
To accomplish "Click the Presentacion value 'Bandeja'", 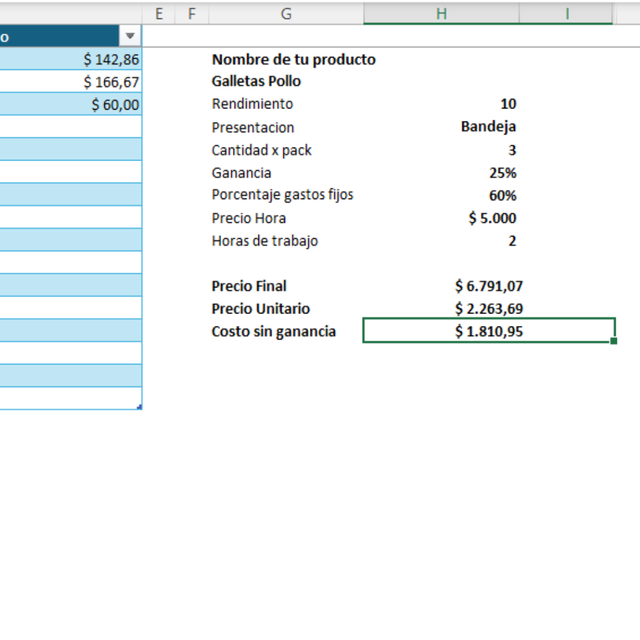I will tap(488, 126).
